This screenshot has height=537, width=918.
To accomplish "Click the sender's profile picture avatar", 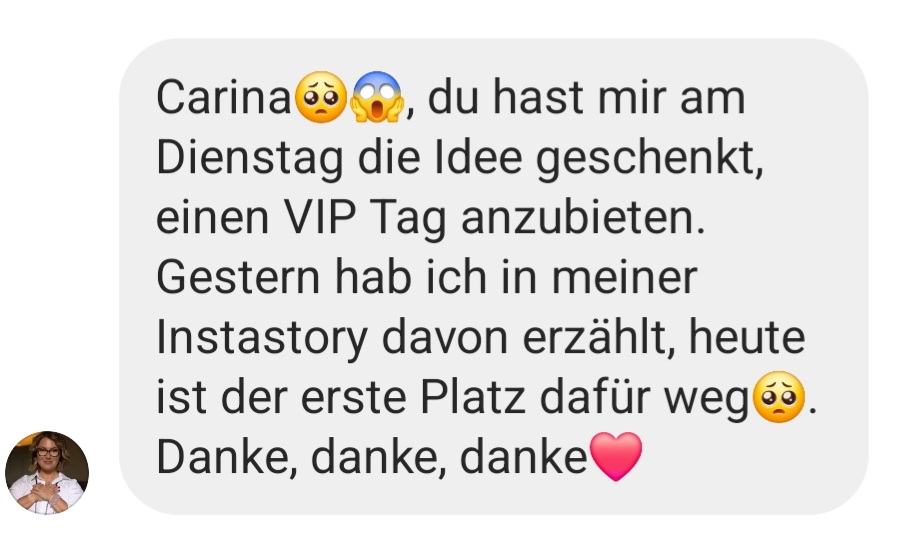I will point(47,472).
